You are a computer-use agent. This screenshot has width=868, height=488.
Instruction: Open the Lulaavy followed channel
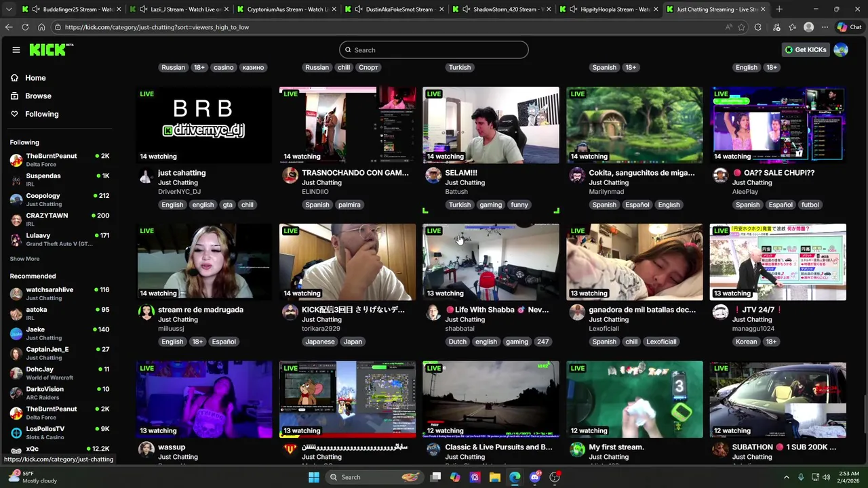(x=60, y=239)
